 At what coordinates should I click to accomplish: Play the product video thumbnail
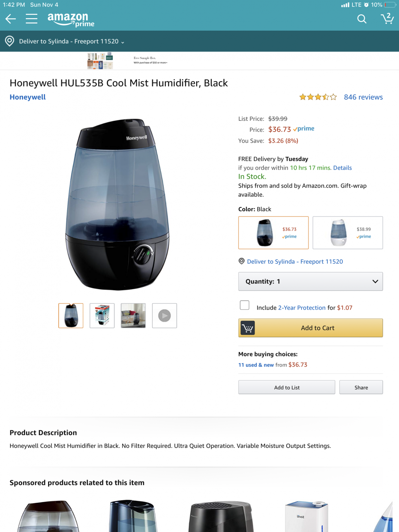click(164, 316)
